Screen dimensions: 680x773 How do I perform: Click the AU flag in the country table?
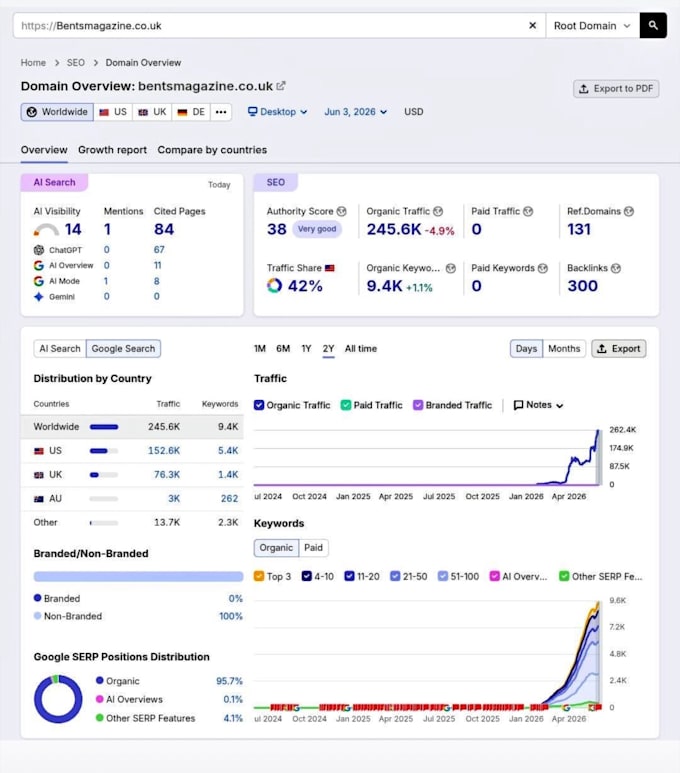click(39, 499)
